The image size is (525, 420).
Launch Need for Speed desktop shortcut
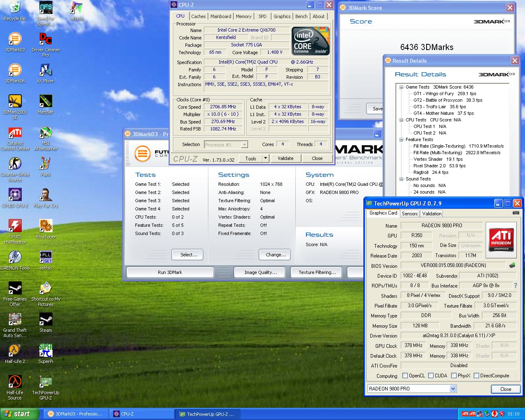46,14
